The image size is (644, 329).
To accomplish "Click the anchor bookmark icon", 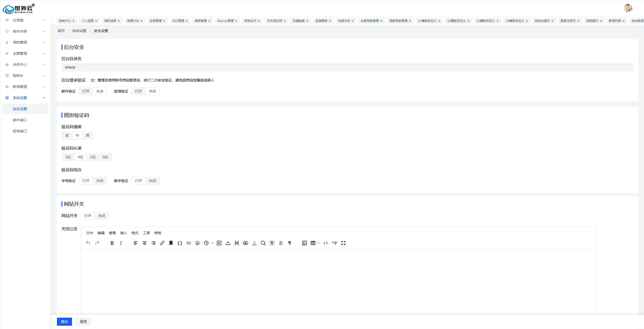I will (171, 243).
